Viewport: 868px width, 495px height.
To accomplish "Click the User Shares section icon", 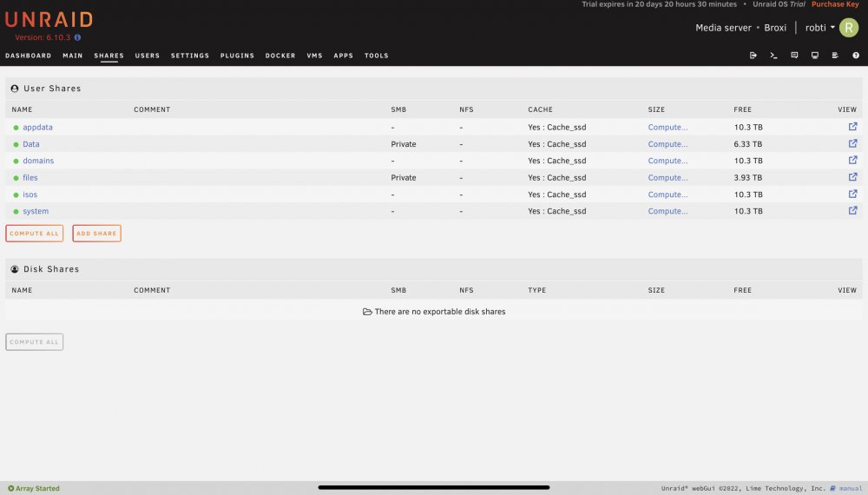I will click(15, 89).
